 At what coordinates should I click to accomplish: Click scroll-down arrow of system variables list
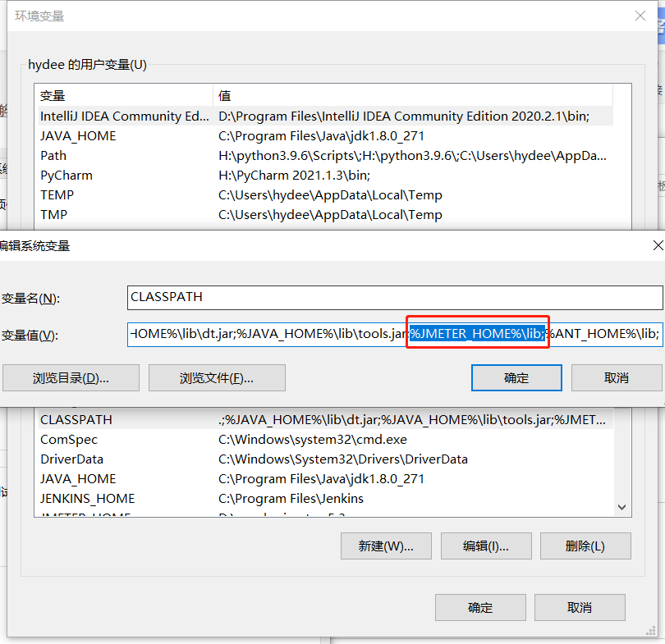pyautogui.click(x=621, y=507)
